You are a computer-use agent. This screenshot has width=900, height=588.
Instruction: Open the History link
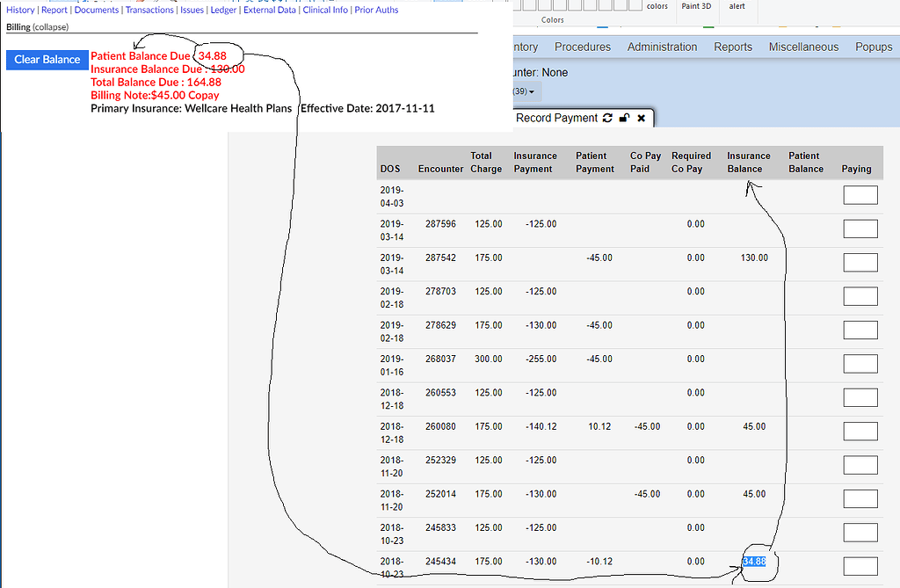click(19, 10)
